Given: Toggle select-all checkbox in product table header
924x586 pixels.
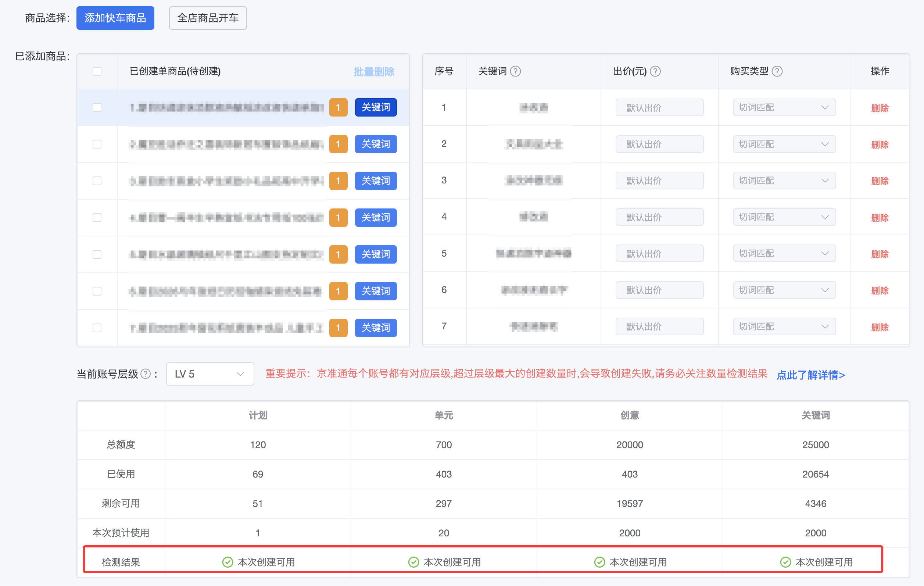Looking at the screenshot, I should coord(97,71).
